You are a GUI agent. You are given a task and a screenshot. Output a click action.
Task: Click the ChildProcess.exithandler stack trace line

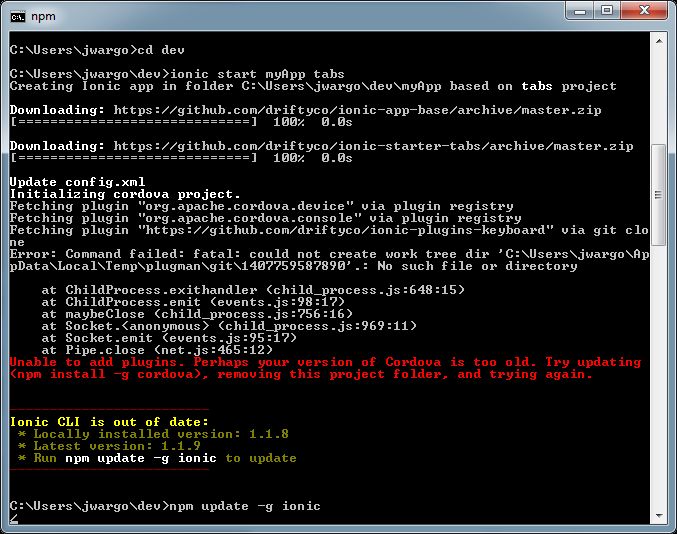click(x=253, y=290)
